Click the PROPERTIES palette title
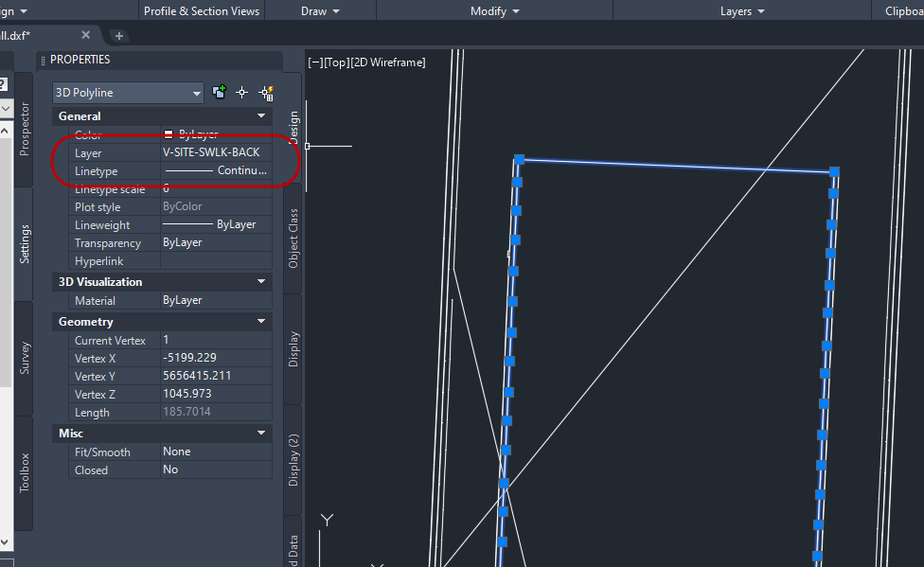The image size is (924, 567). click(80, 60)
